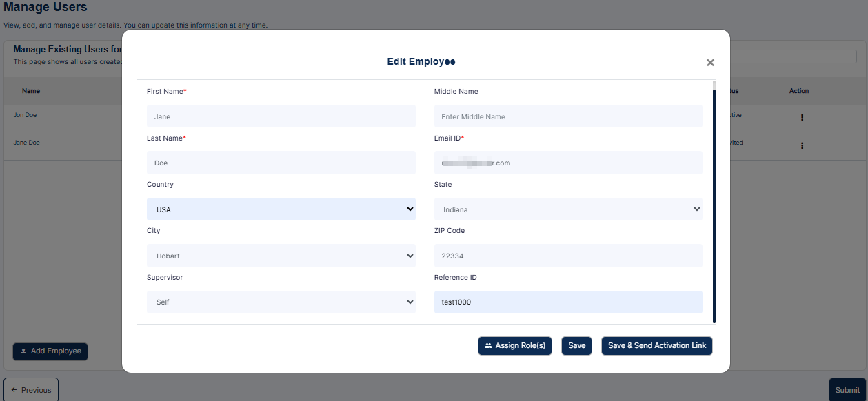
Task: Click the Add Employee button
Action: tap(50, 351)
